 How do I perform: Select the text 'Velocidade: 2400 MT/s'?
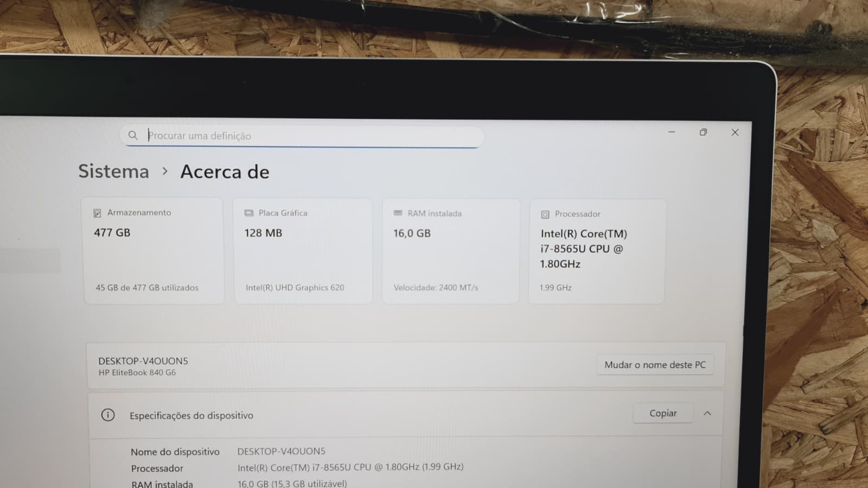tap(436, 287)
